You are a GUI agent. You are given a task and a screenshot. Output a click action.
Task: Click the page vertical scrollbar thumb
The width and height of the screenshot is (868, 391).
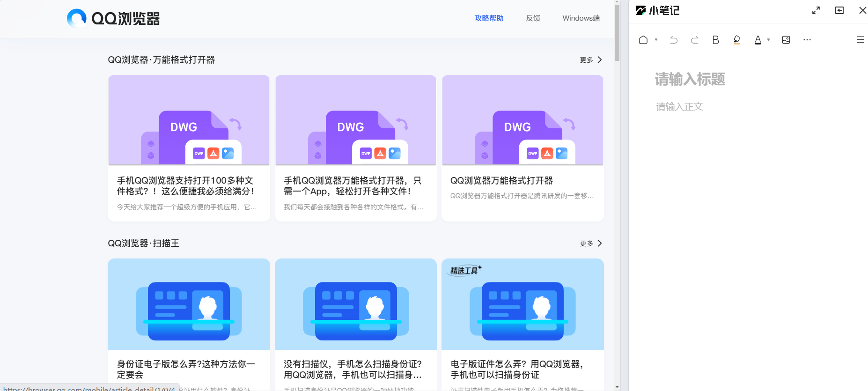coord(617,33)
